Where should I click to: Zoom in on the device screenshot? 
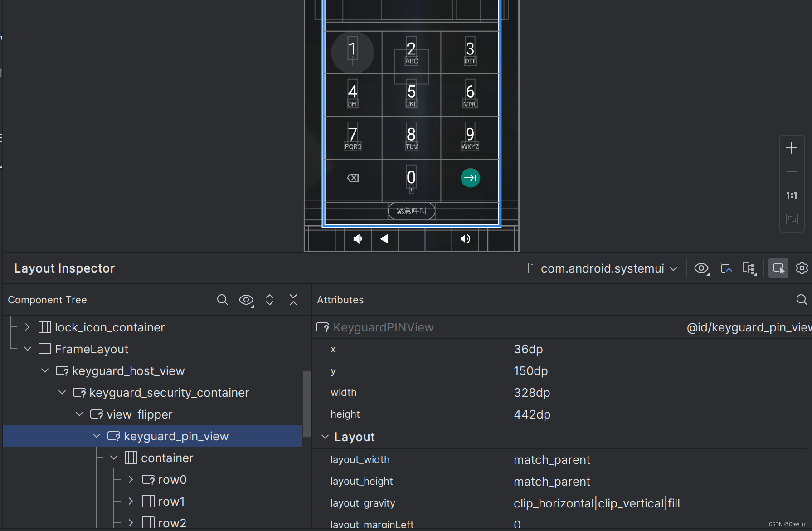point(792,147)
